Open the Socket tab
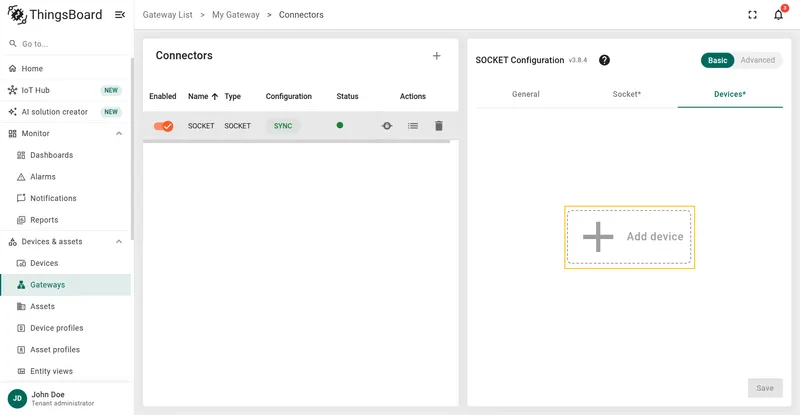 (x=627, y=94)
